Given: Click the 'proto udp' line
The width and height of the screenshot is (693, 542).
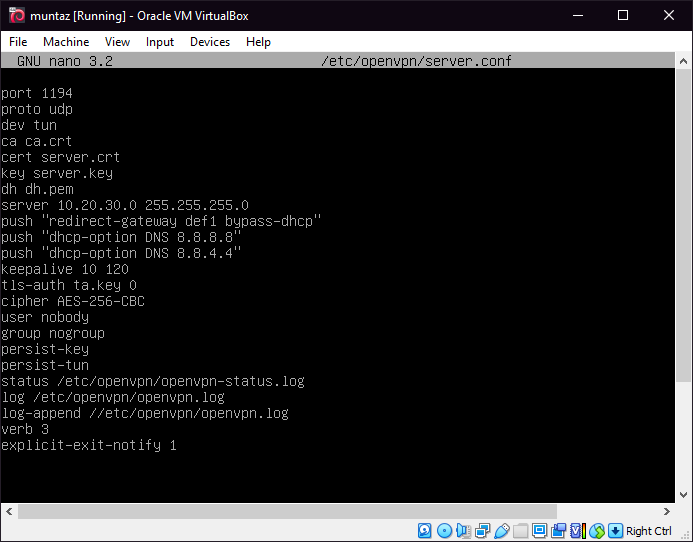Looking at the screenshot, I should [x=37, y=109].
